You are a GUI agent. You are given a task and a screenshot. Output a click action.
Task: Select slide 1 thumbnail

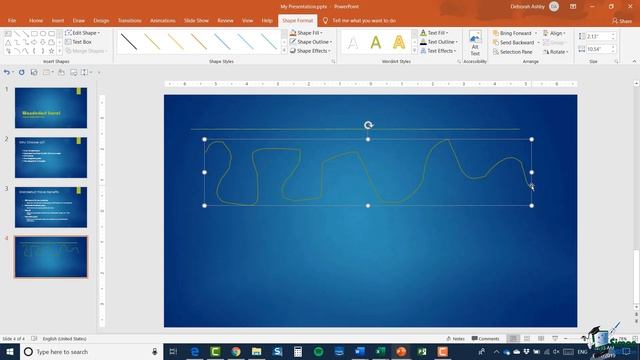51,108
